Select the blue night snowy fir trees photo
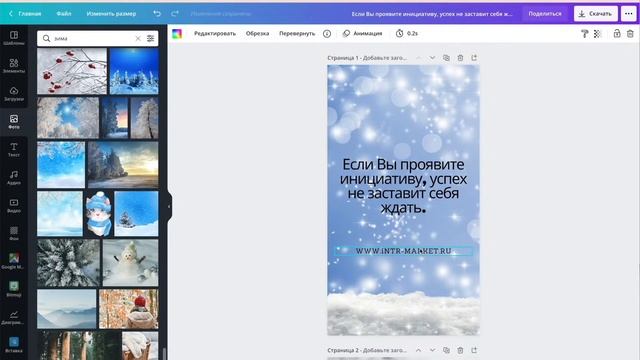Screen dimensions: 640x360 (134, 71)
